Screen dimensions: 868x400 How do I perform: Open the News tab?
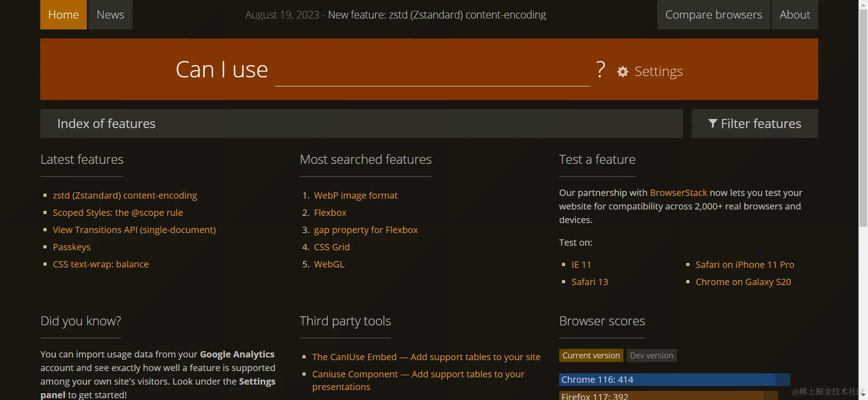(110, 15)
